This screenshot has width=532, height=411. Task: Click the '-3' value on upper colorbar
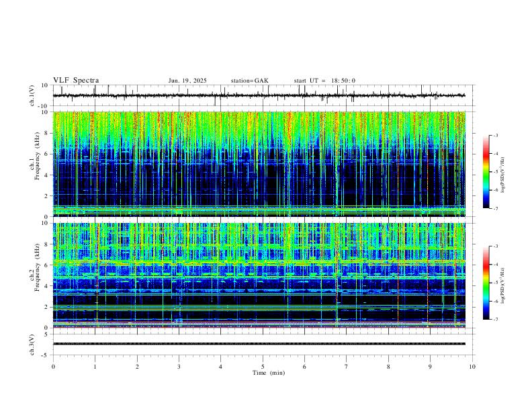point(496,135)
